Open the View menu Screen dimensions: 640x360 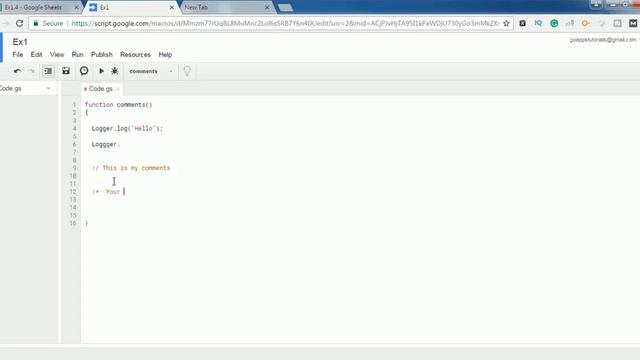(57, 55)
